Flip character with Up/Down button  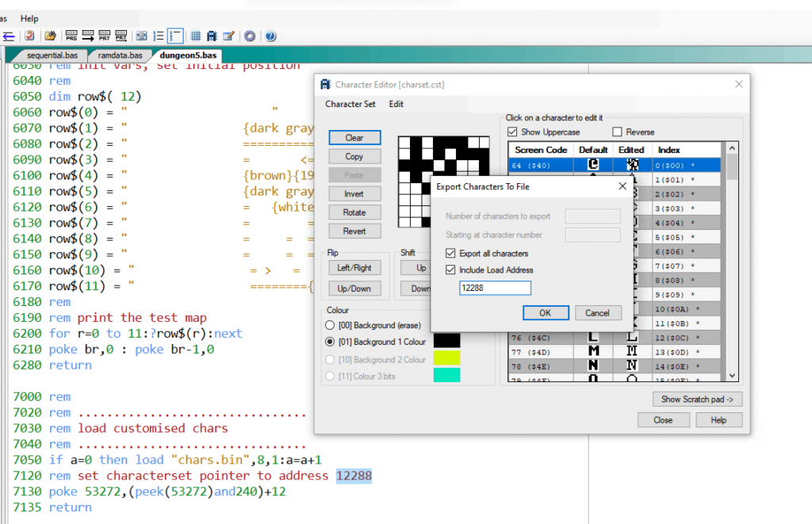tap(354, 289)
